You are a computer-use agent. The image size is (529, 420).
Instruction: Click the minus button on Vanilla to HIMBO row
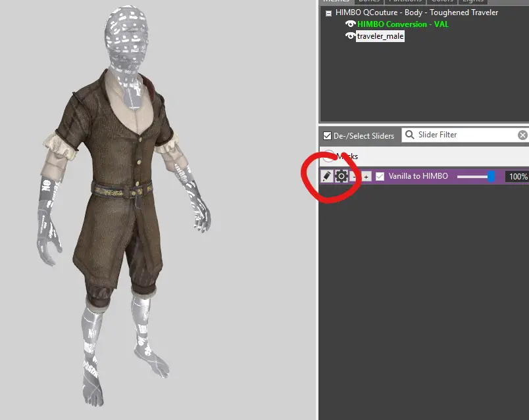pyautogui.click(x=354, y=177)
